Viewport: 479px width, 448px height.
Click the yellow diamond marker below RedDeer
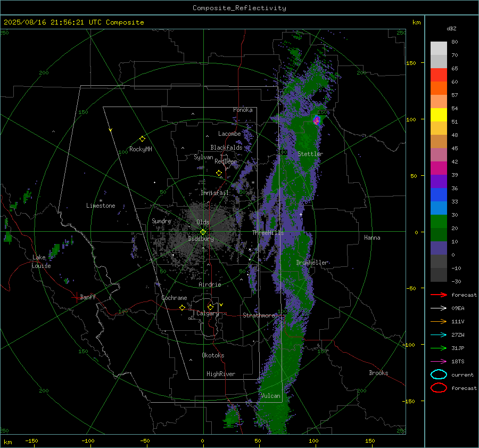tap(219, 173)
